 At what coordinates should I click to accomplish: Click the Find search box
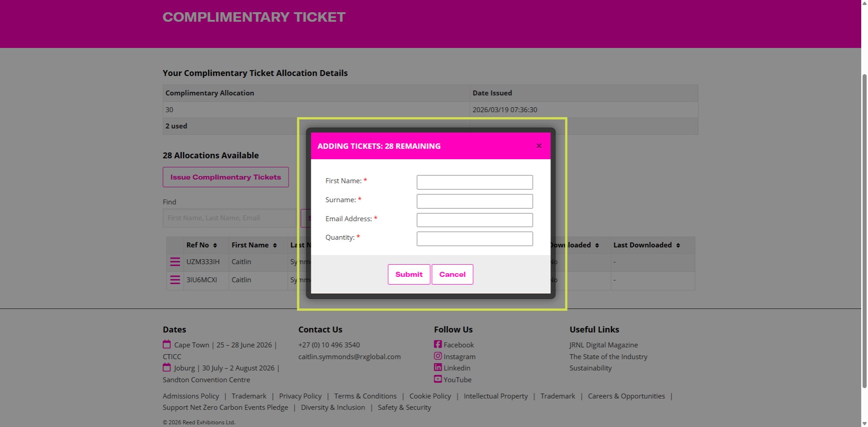[x=229, y=218]
